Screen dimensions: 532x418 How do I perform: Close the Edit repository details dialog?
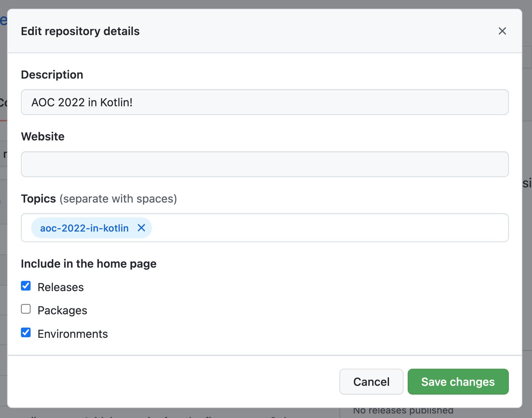coord(502,31)
